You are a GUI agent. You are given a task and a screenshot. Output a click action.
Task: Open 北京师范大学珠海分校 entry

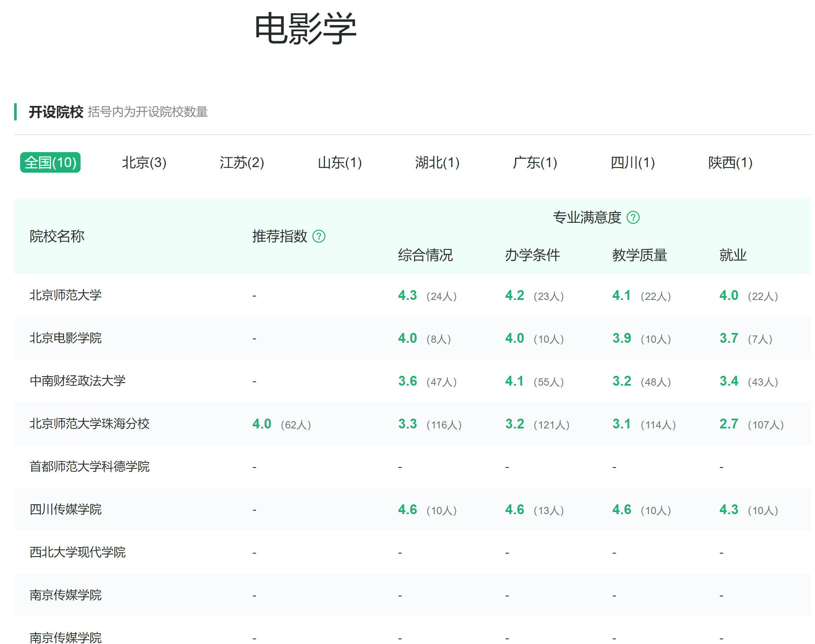click(x=90, y=424)
